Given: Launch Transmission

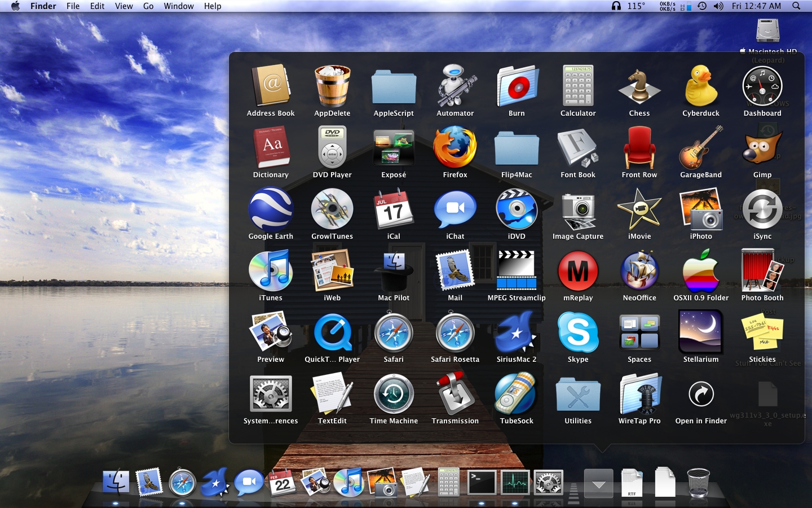Looking at the screenshot, I should [x=455, y=394].
